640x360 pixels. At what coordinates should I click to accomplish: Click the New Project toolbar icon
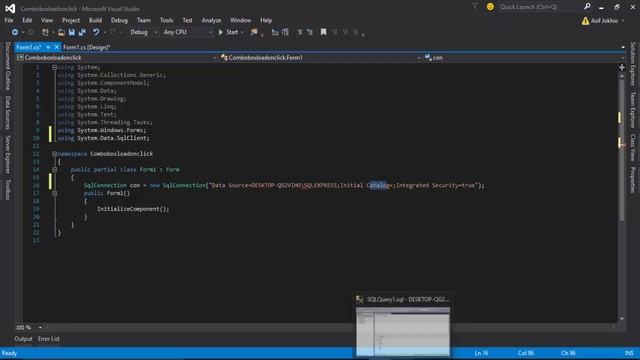point(45,32)
